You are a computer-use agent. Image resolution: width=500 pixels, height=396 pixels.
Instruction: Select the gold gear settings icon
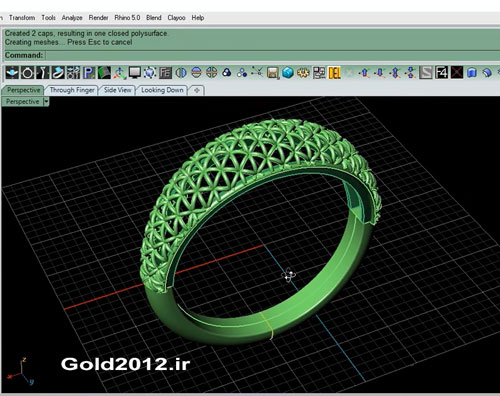click(x=303, y=73)
